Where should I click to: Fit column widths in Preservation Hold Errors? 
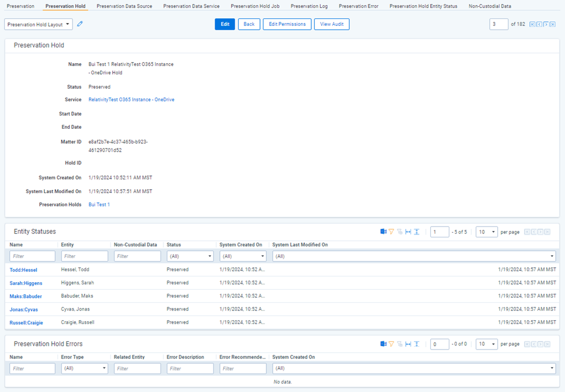coord(408,344)
